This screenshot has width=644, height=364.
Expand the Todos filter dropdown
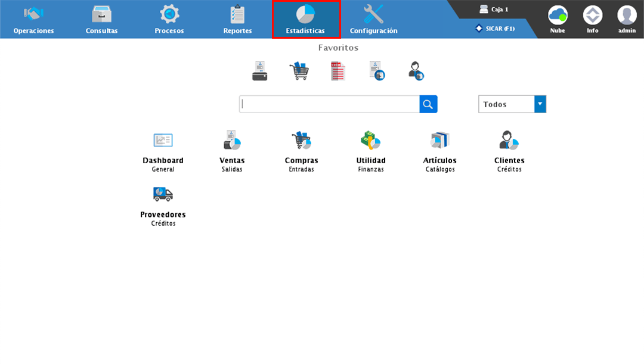(540, 104)
